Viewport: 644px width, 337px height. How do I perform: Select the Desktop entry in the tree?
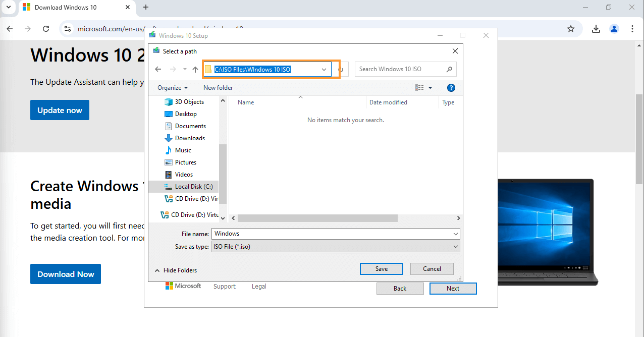tap(186, 114)
